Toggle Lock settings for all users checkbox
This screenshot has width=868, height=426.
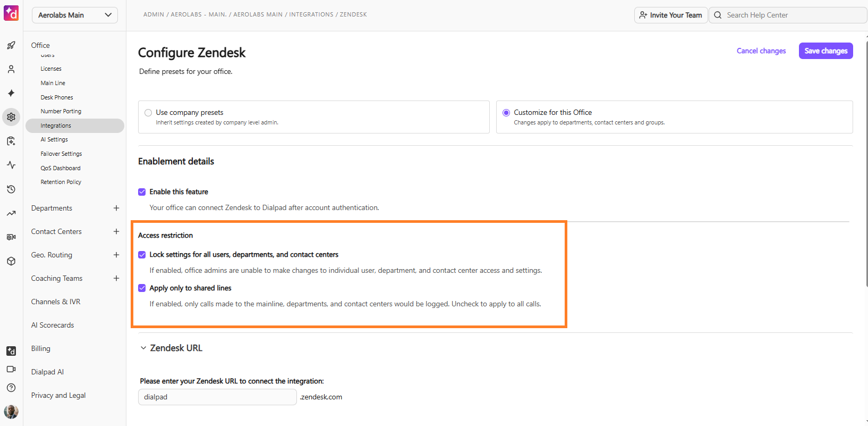142,255
